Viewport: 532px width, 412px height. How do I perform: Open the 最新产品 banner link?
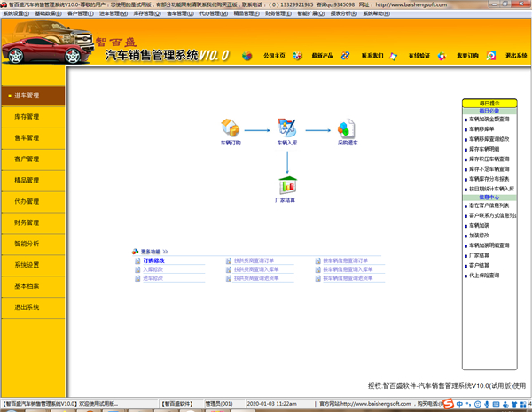point(323,56)
